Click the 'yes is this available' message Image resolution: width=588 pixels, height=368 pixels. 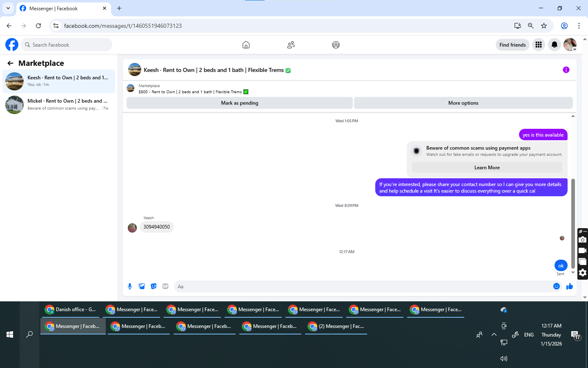[x=543, y=135]
